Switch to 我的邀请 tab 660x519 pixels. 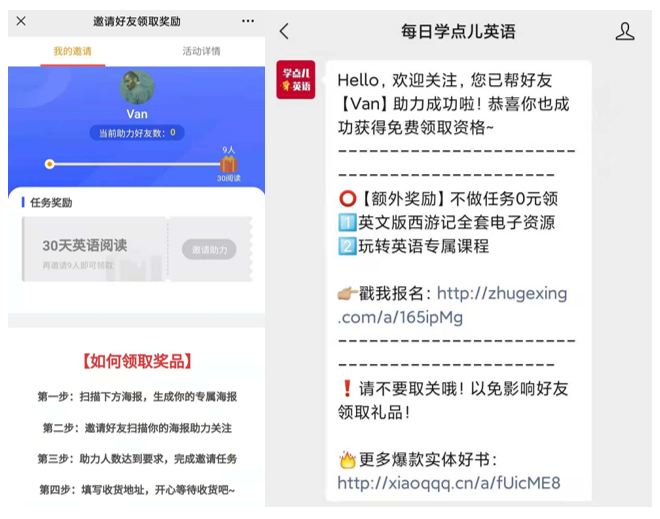tap(72, 51)
